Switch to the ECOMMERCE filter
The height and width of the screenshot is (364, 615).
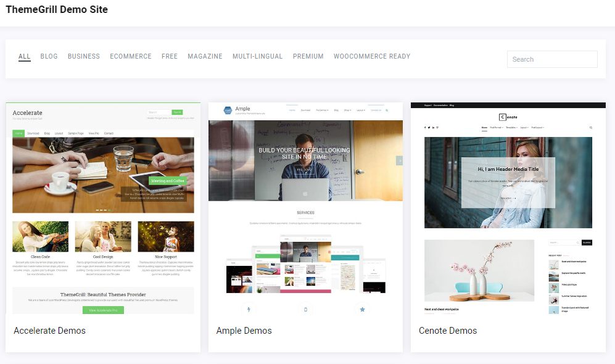pyautogui.click(x=130, y=56)
